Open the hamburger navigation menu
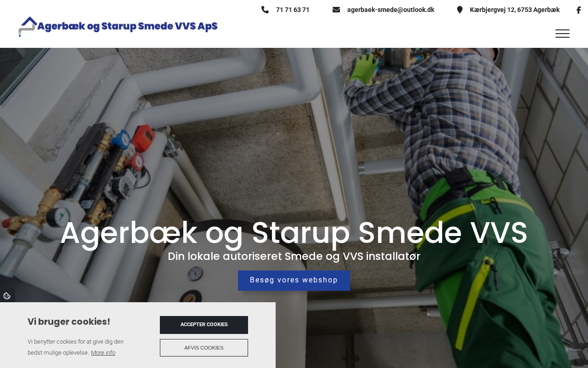Viewport: 588px width, 368px height. pos(562,34)
